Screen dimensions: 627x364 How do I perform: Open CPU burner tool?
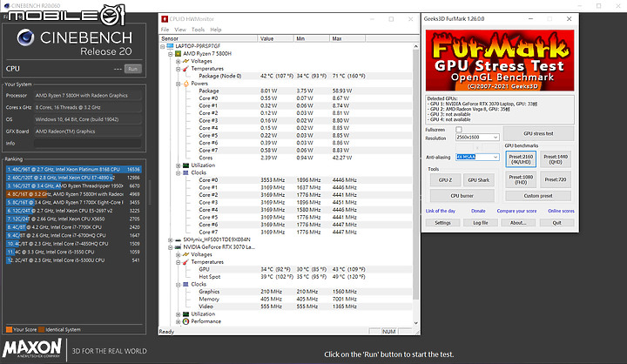point(462,196)
